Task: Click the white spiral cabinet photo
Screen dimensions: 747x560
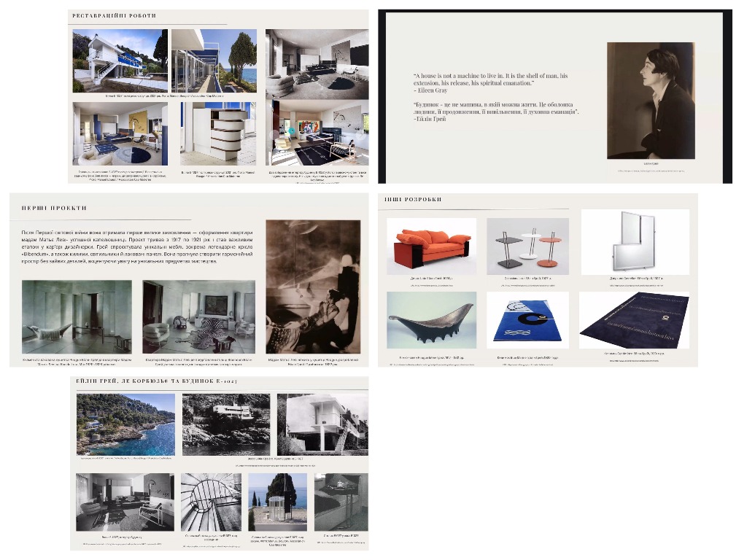Action: click(x=218, y=133)
